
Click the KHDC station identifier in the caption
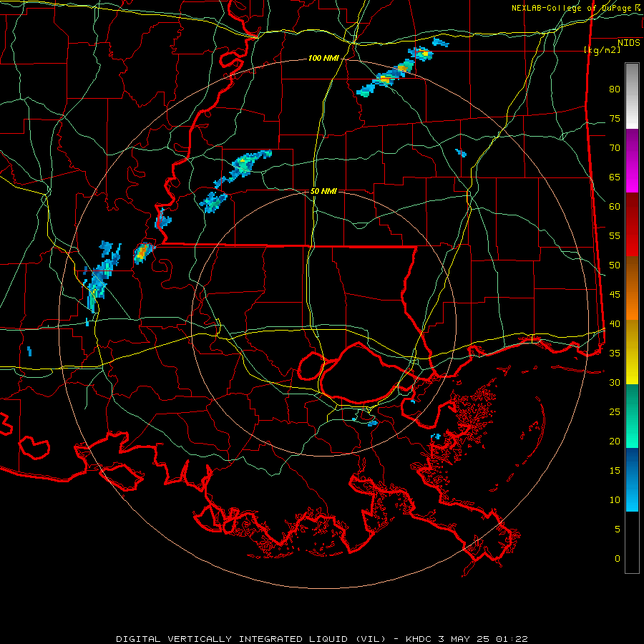(x=420, y=639)
